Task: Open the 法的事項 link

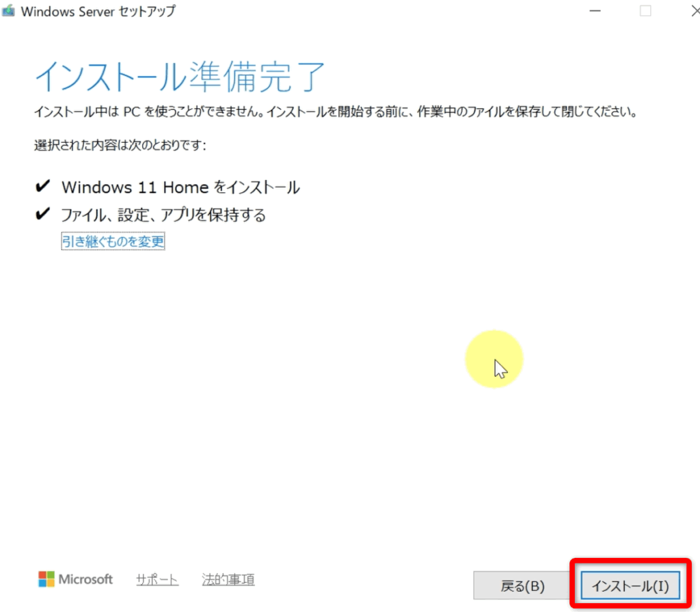Action: (x=228, y=580)
